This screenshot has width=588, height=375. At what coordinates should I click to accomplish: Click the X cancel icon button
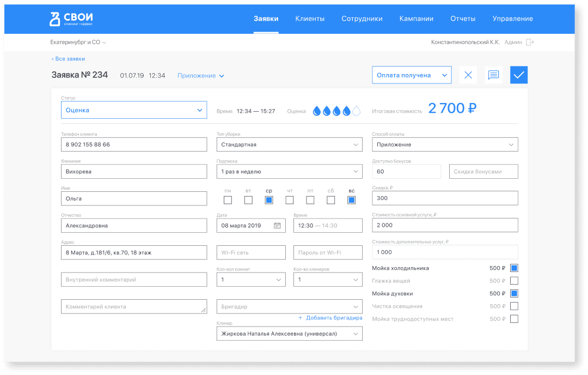468,75
